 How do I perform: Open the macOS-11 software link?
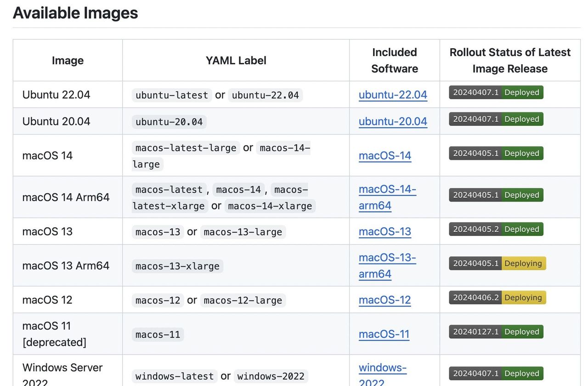tap(384, 334)
